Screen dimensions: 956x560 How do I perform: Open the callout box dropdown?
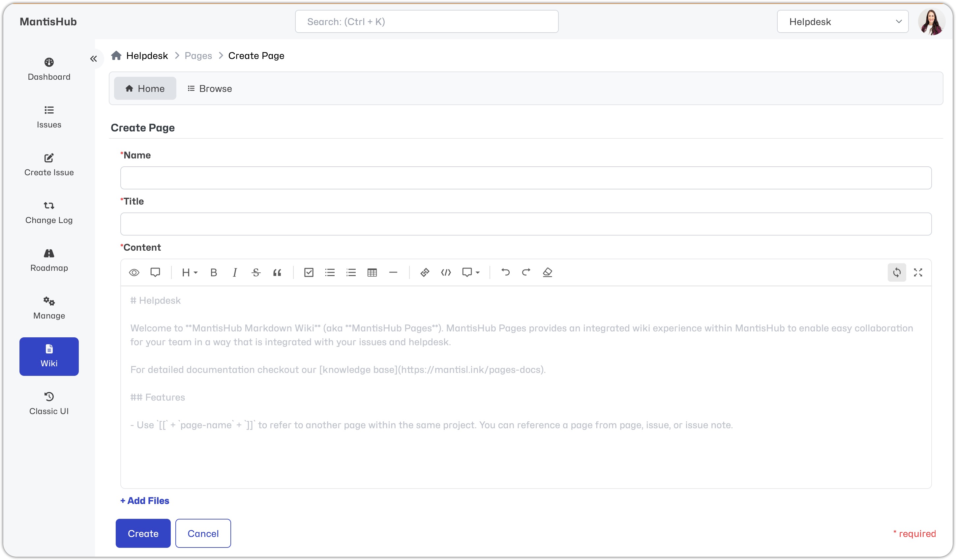(x=471, y=273)
